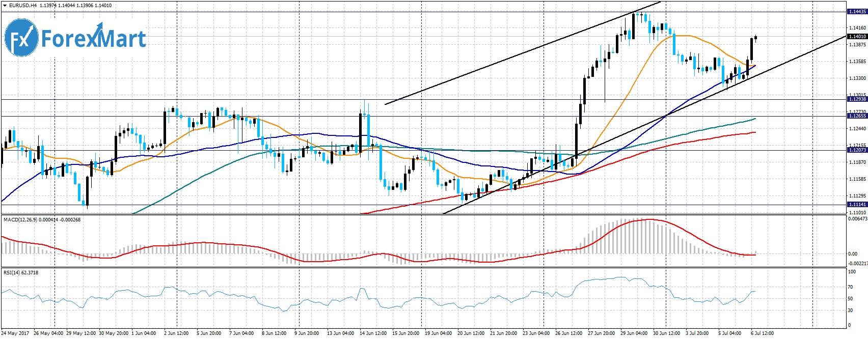The width and height of the screenshot is (868, 339).
Task: Click the 21 Jun 20:00 time label
Action: pyautogui.click(x=504, y=333)
